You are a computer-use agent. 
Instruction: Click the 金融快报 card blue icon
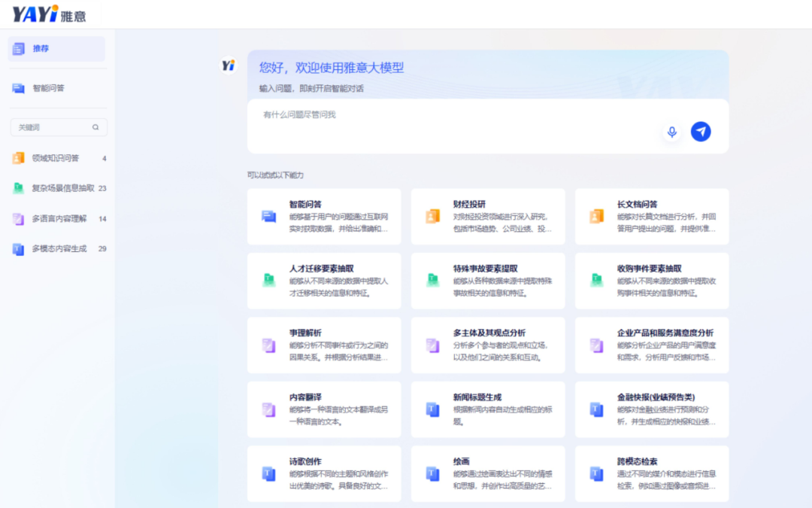[x=596, y=409]
